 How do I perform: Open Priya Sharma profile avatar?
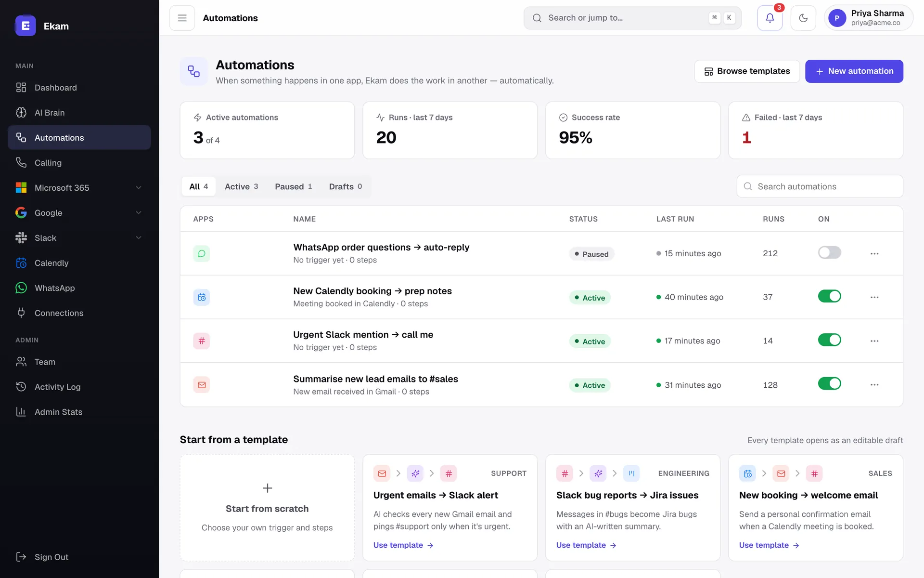837,18
